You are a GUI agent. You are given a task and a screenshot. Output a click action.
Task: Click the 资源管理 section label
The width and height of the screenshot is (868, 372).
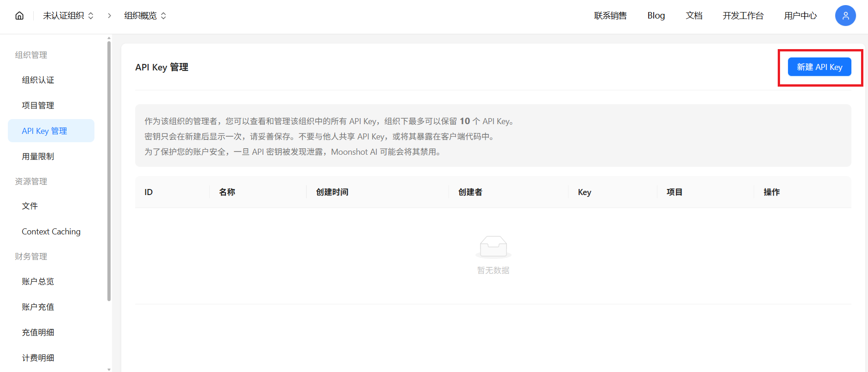(x=31, y=182)
